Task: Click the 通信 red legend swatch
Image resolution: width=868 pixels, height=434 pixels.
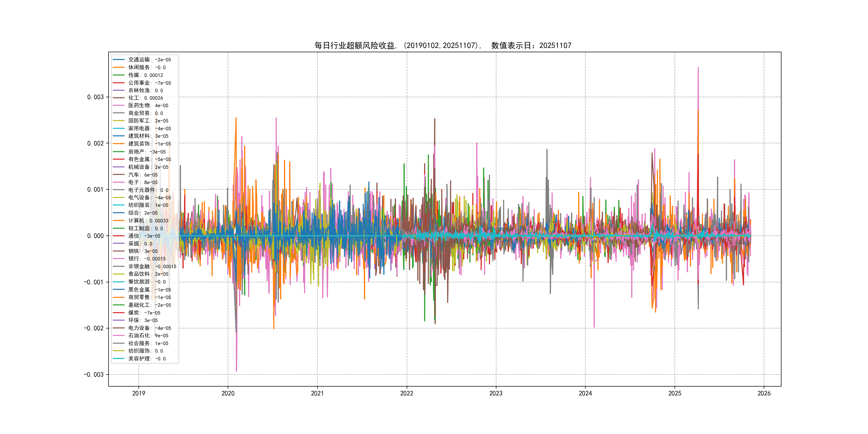Action: point(119,236)
